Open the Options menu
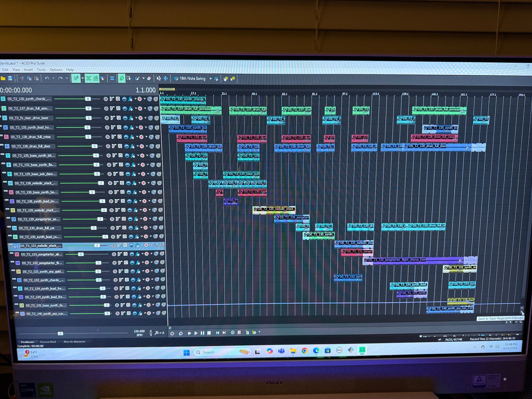532x399 pixels. (56, 70)
